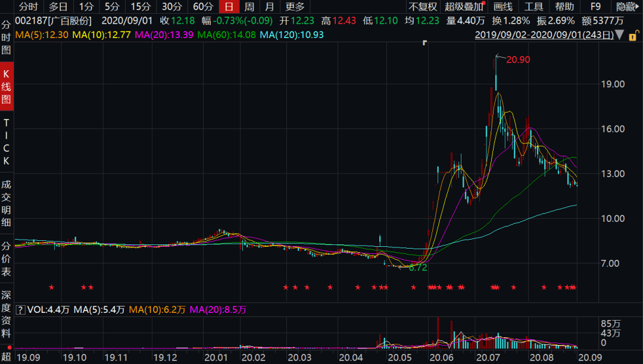The height and width of the screenshot is (364, 643).
Task: Switch to the 周 weekly chart
Action: [x=248, y=7]
